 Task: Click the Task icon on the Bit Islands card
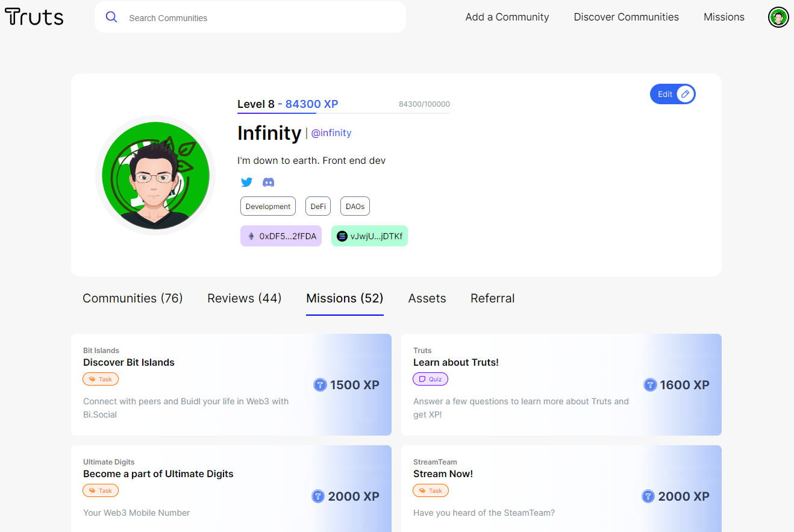pyautogui.click(x=92, y=380)
